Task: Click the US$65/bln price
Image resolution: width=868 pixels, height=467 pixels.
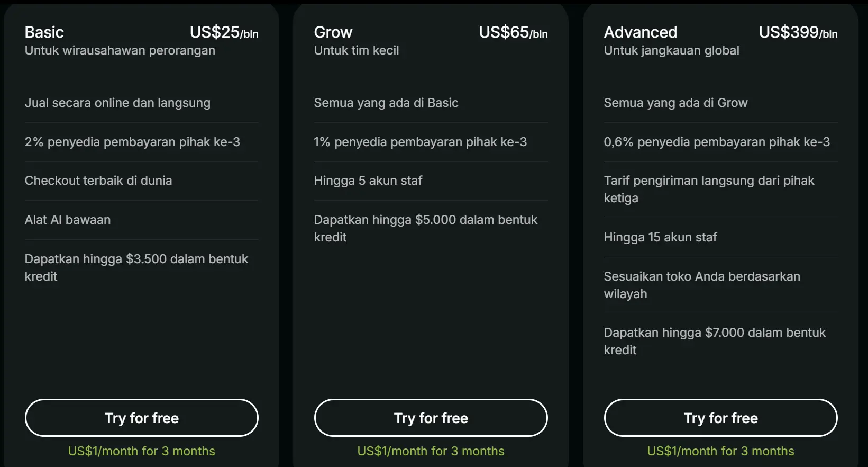Action: tap(513, 32)
